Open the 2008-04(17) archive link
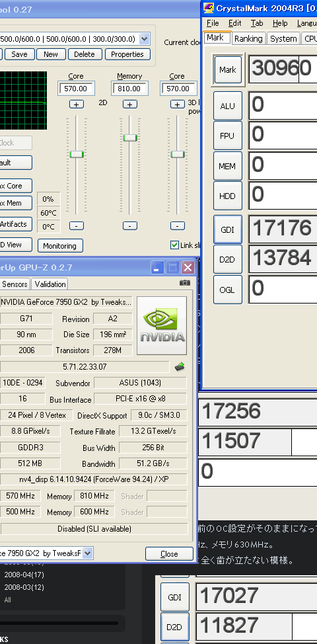 coord(24,575)
